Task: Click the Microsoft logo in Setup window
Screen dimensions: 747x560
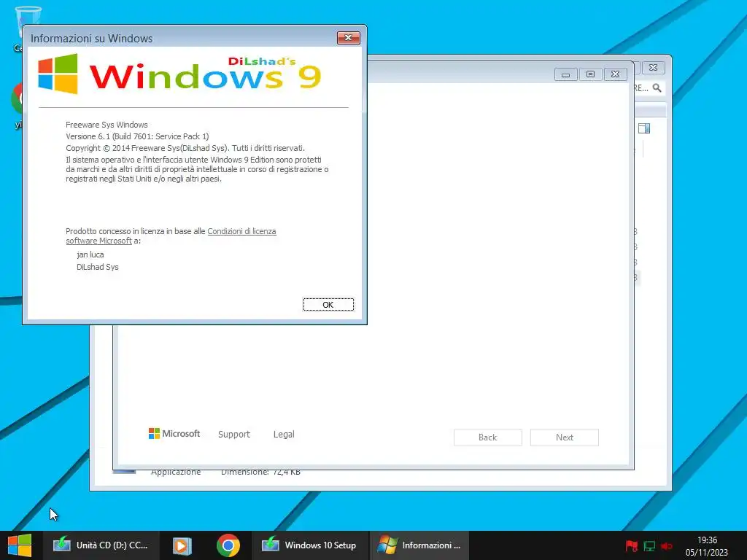Action: [x=174, y=433]
